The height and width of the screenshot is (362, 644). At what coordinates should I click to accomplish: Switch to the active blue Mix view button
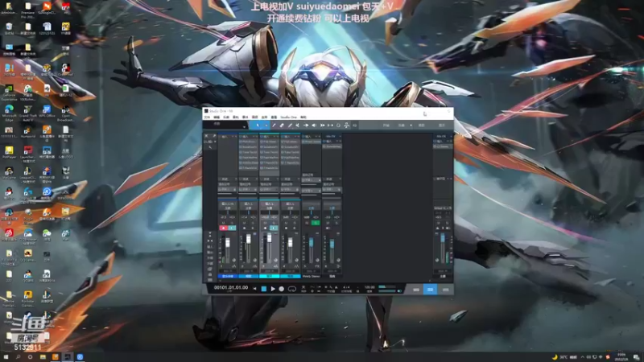(431, 290)
